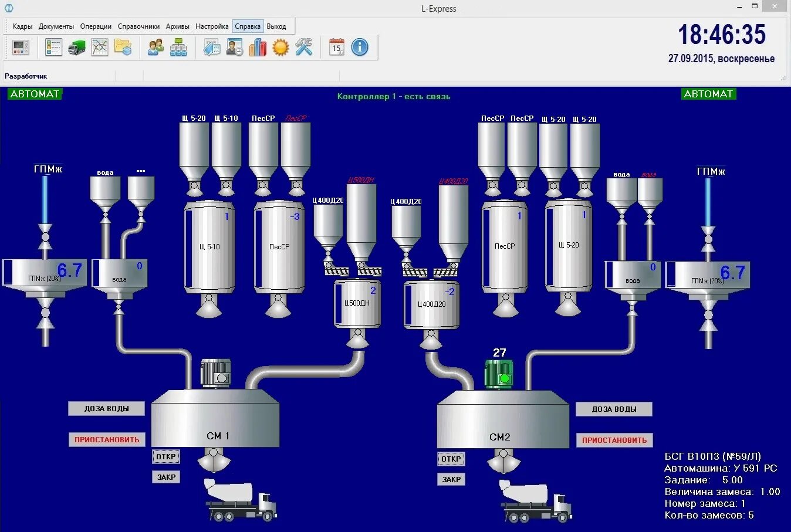Click ОТКР button under mixer СМ2
The width and height of the screenshot is (791, 532).
pos(451,459)
